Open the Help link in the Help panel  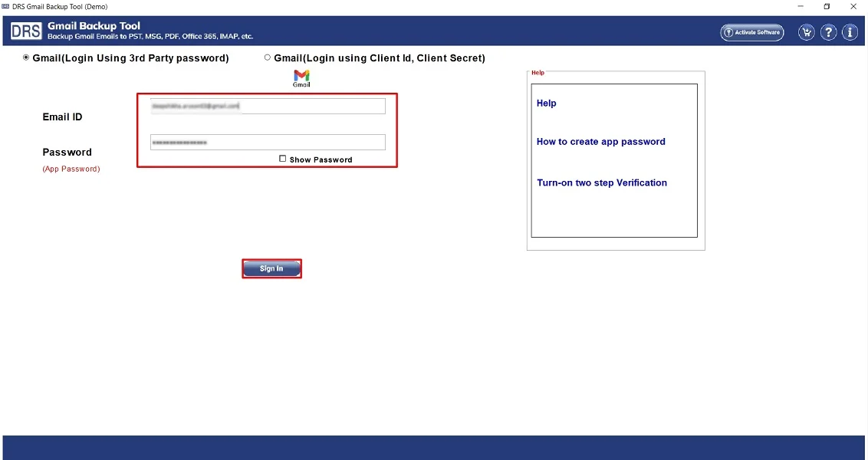tap(546, 103)
